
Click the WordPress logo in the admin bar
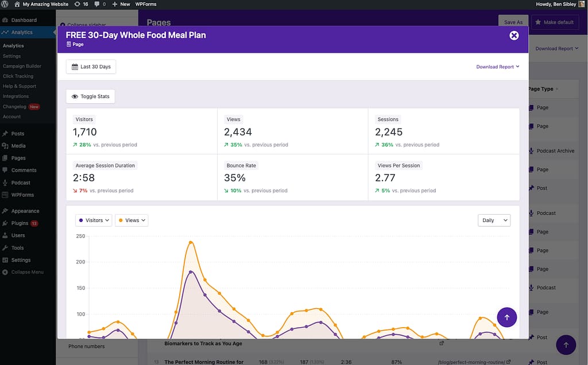pyautogui.click(x=5, y=4)
